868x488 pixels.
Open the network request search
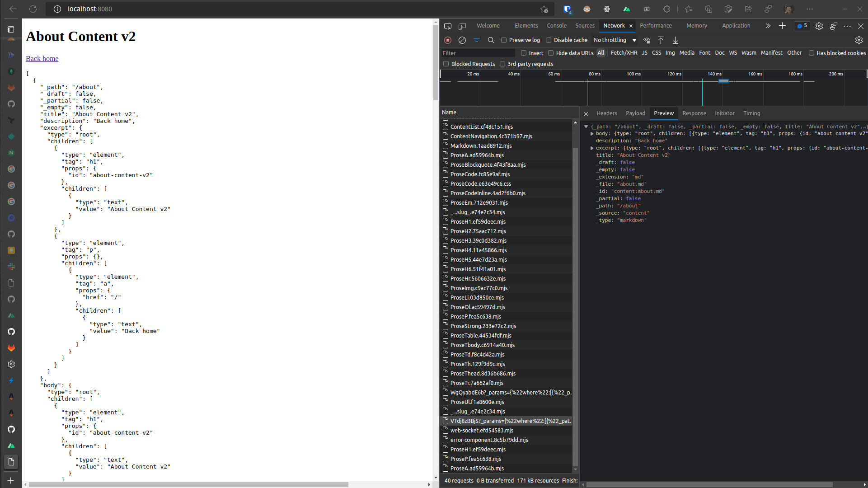(491, 40)
